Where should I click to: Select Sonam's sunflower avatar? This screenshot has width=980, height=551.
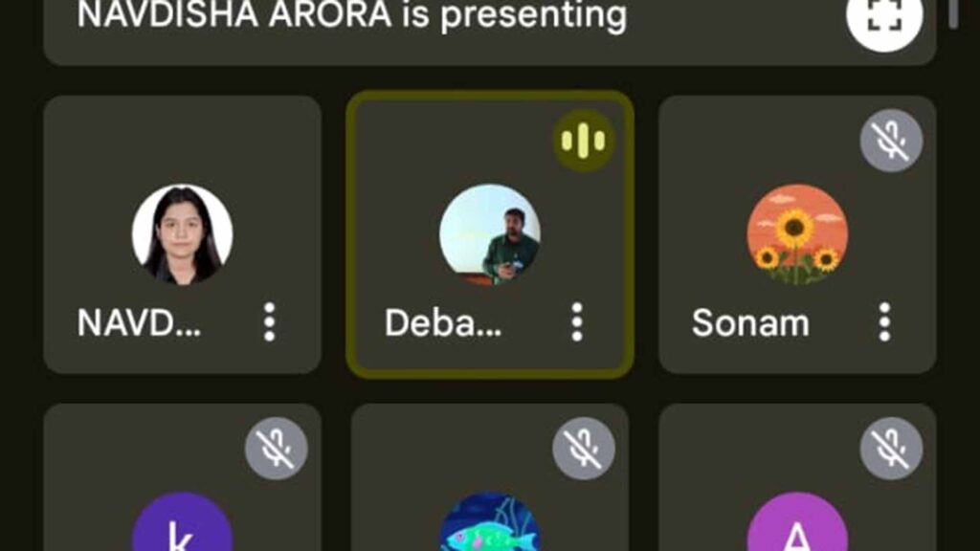click(x=797, y=234)
